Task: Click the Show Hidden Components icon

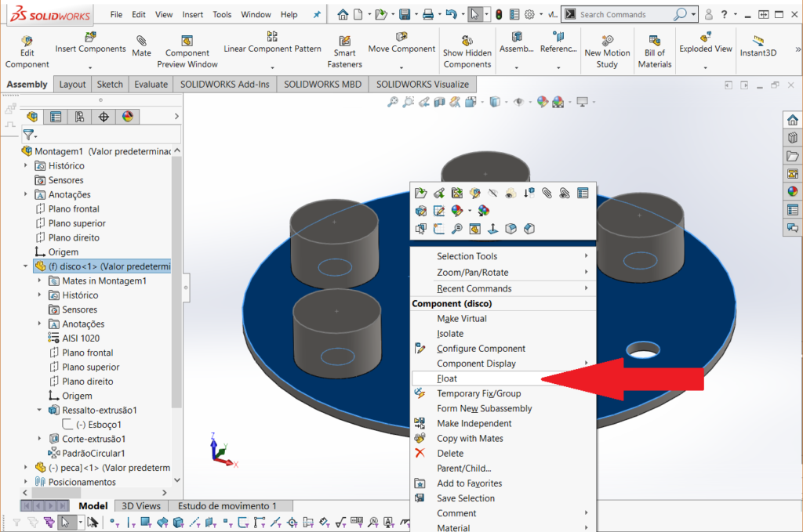Action: pos(467,52)
